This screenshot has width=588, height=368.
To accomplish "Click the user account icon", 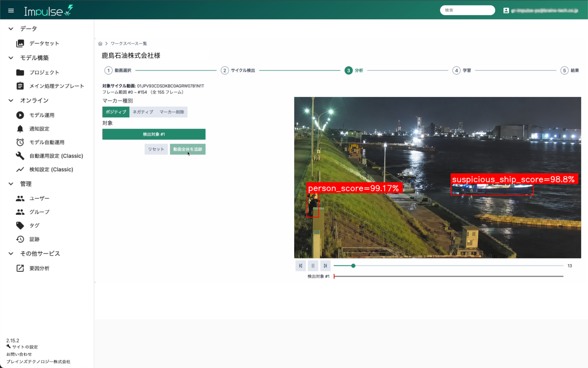I will (x=506, y=11).
